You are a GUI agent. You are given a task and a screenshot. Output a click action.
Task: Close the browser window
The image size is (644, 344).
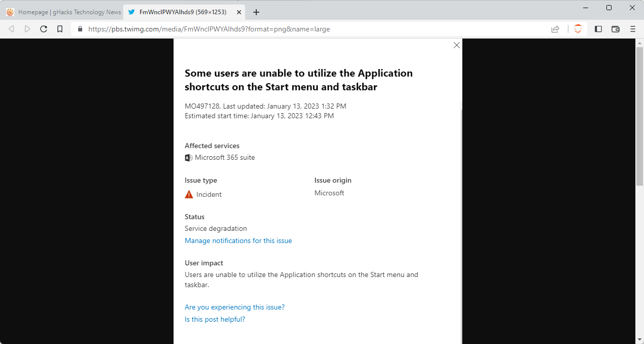pos(632,7)
